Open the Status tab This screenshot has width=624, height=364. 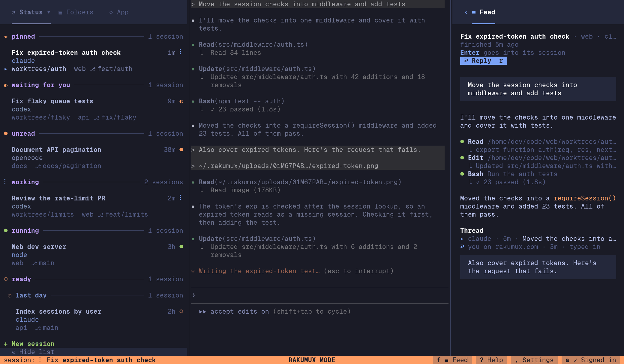pos(31,12)
